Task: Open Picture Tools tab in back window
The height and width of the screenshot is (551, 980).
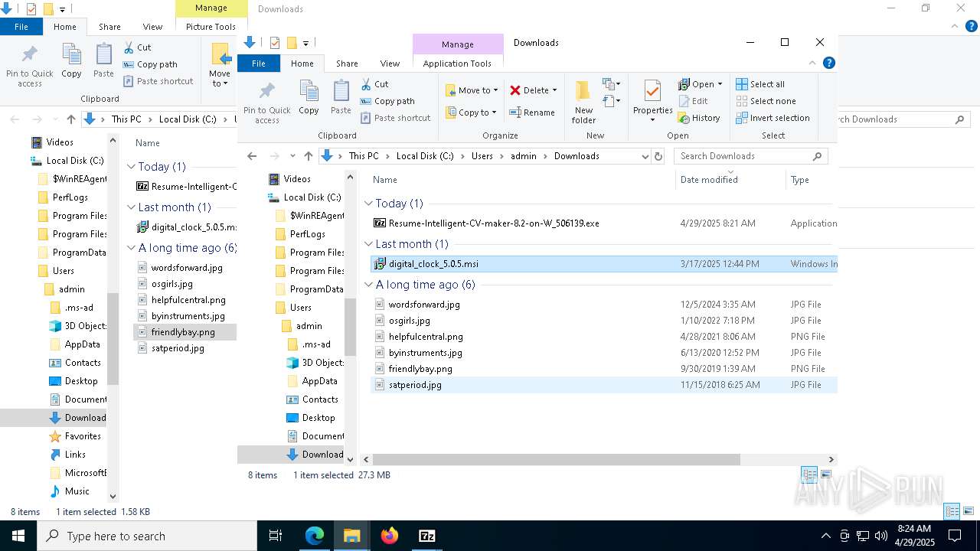Action: 211,27
